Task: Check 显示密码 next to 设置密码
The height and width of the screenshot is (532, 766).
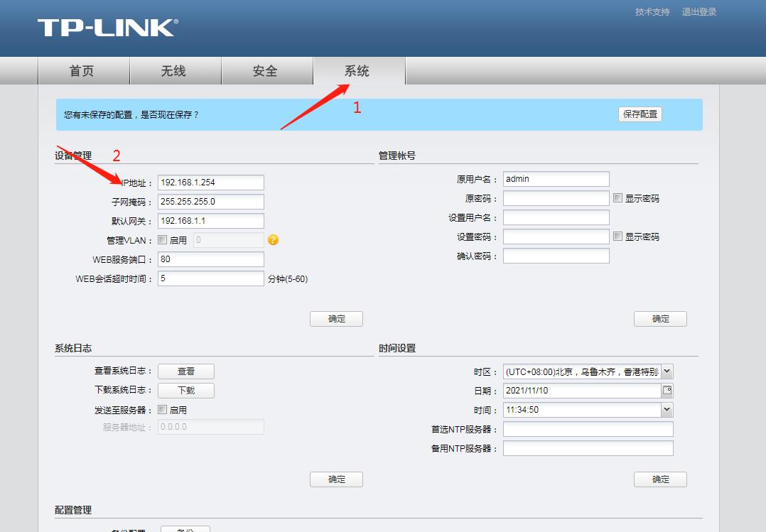Action: (x=617, y=236)
